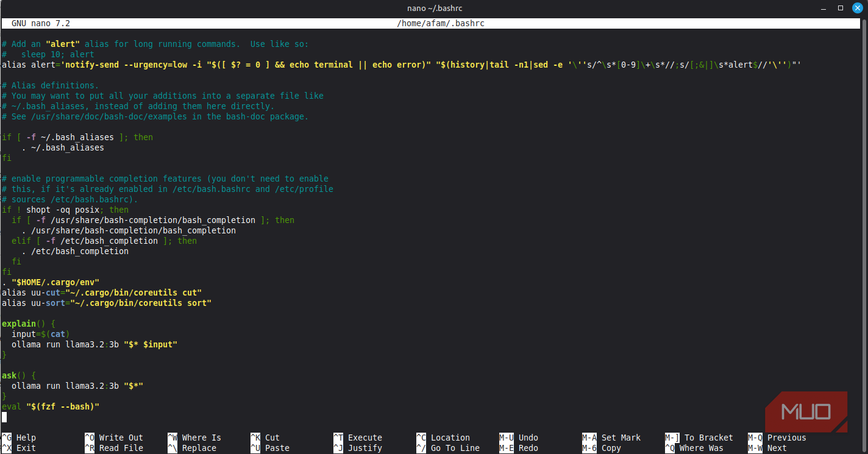Image resolution: width=868 pixels, height=454 pixels.
Task: Maximize the terminal window
Action: tap(841, 7)
